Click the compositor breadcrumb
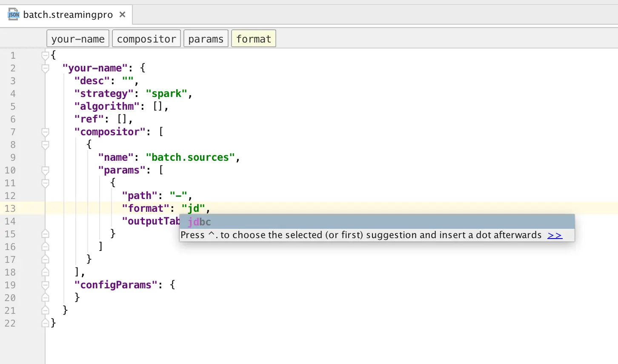Screen dimensions: 618x364 click(146, 39)
